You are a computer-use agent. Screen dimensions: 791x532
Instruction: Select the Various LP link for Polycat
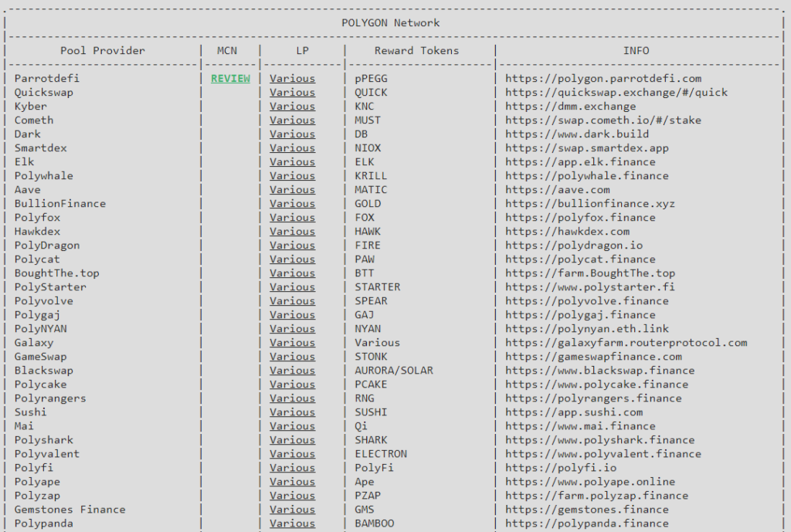[x=292, y=259]
